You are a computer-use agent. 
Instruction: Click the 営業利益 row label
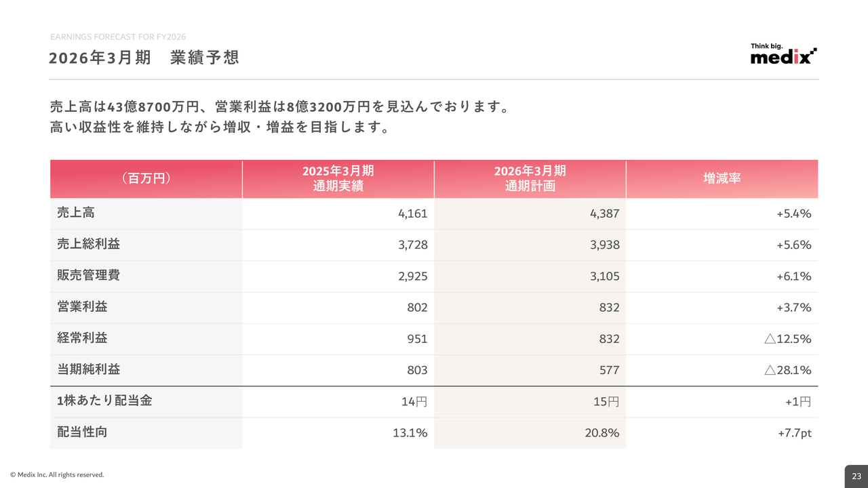[x=82, y=306]
